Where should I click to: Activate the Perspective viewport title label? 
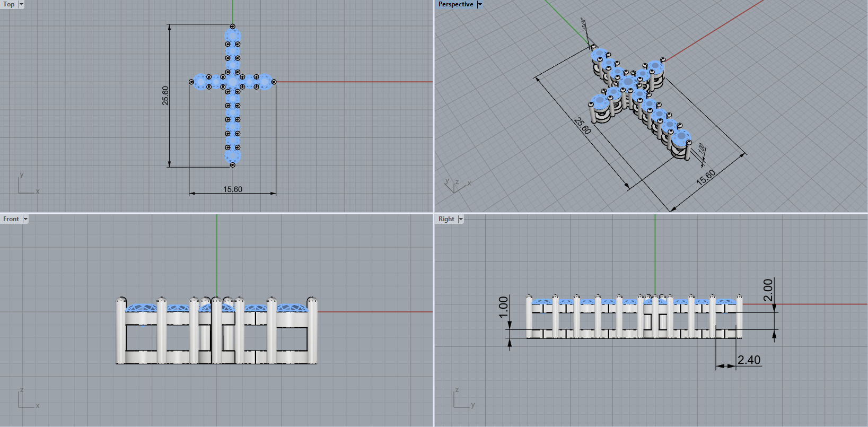(456, 4)
